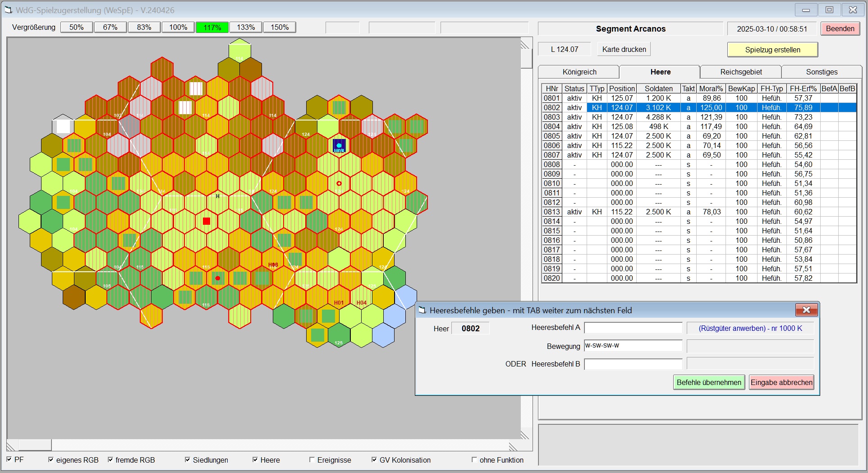Click the application icon in the title bar

pyautogui.click(x=8, y=10)
